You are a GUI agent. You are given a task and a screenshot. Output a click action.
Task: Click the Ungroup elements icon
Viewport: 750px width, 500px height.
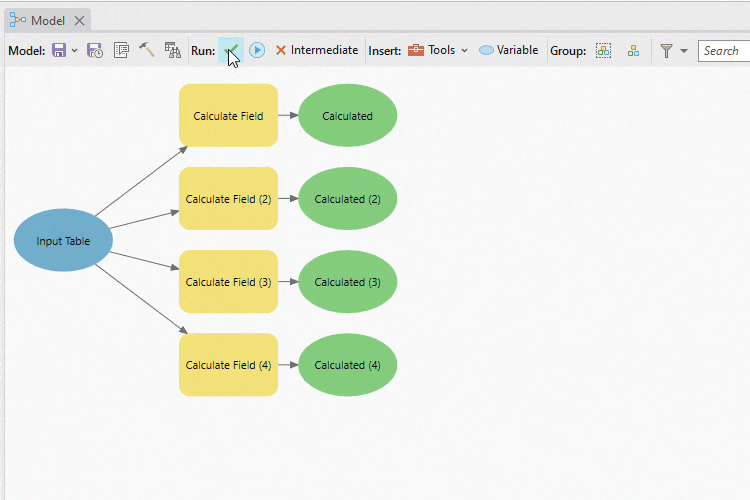click(x=633, y=50)
